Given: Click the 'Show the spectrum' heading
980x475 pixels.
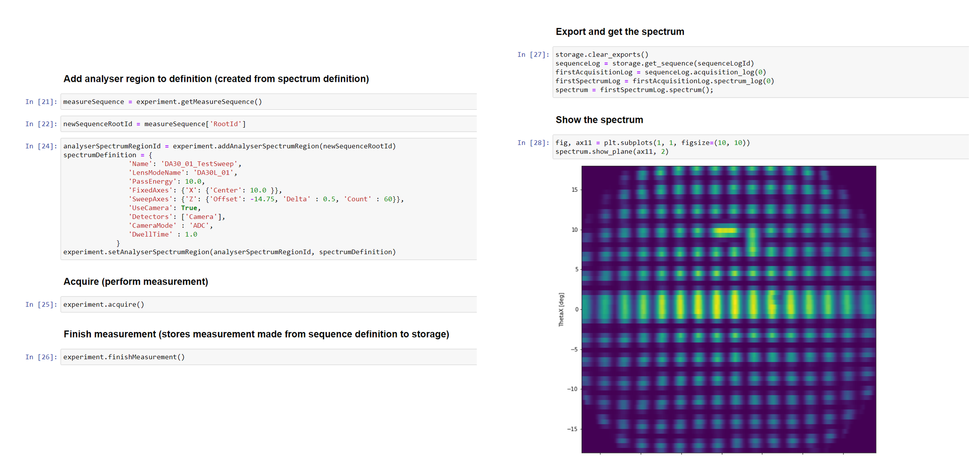Looking at the screenshot, I should pyautogui.click(x=599, y=119).
